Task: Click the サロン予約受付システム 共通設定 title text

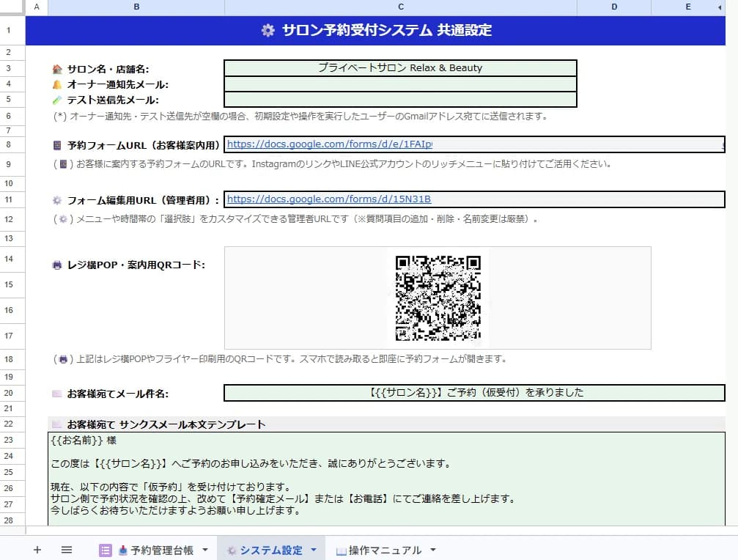Action: tap(387, 30)
